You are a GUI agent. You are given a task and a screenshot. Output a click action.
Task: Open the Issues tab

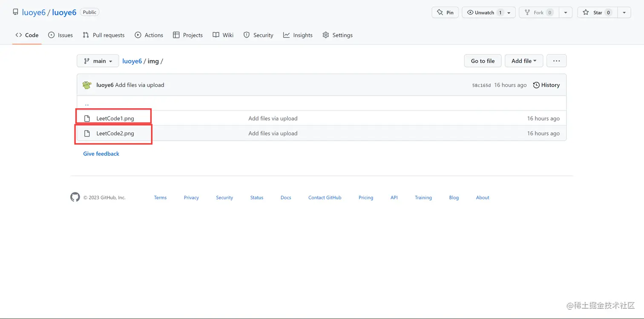point(60,35)
